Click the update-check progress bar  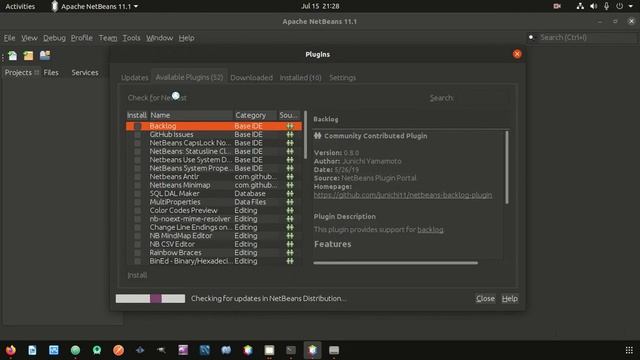[150, 299]
